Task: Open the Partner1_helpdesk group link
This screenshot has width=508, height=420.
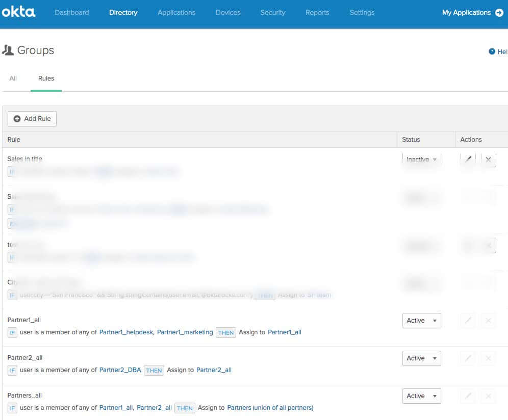Action: pos(126,332)
